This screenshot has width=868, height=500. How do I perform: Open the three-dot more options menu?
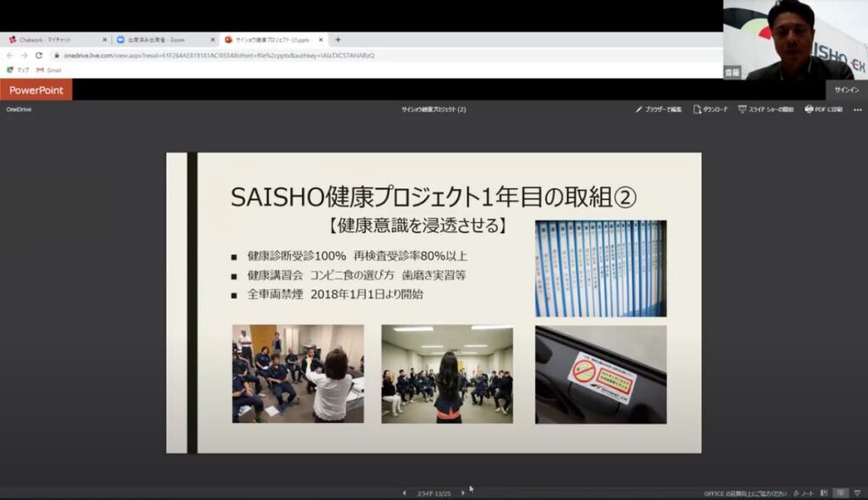click(858, 109)
